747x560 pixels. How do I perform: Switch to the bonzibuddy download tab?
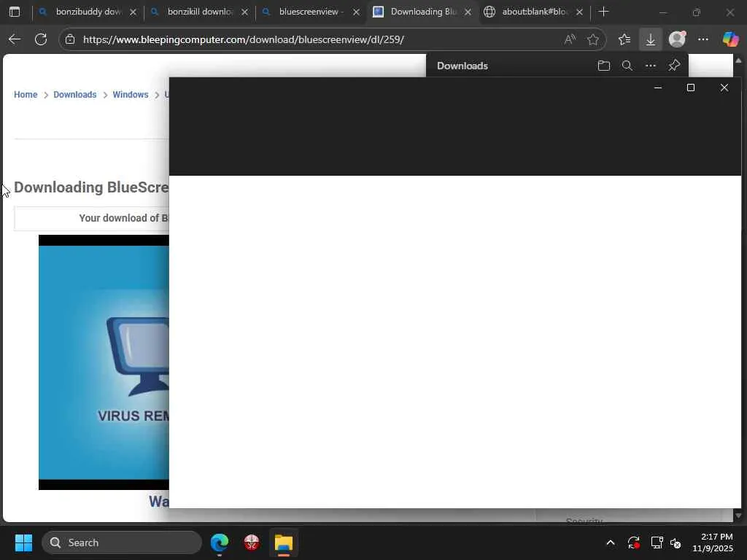point(88,12)
